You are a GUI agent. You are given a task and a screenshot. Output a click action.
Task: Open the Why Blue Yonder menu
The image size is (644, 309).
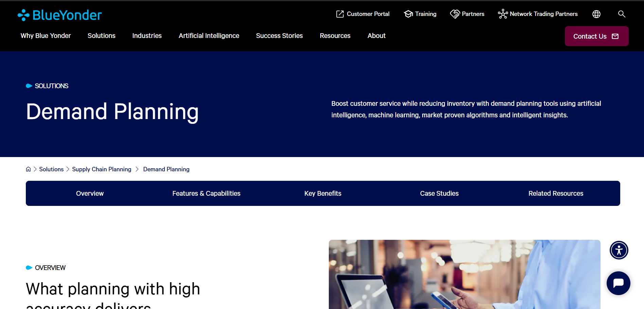pos(46,36)
